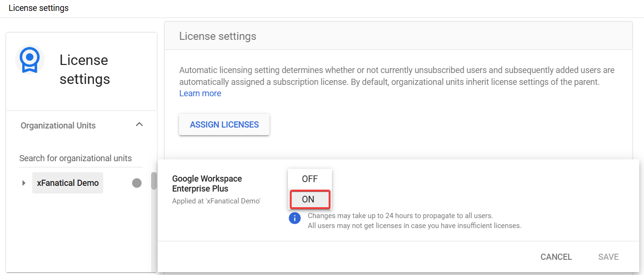Click the Google Workspace Enterprise Plus label
Viewport: 644px width, 275px height.
(x=207, y=183)
